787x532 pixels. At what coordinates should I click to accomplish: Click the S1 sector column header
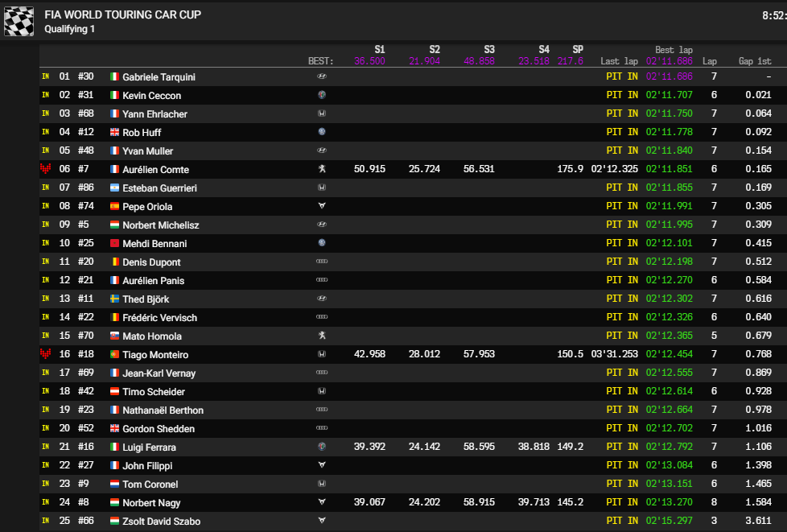tap(379, 49)
